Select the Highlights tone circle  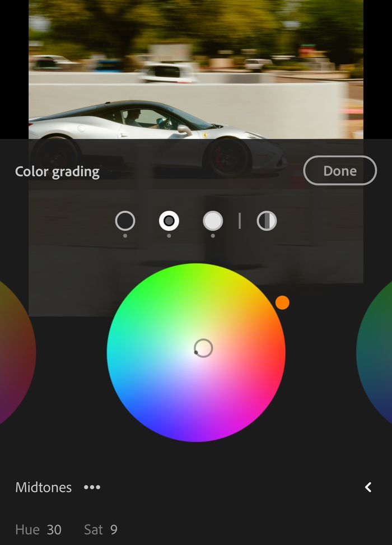pyautogui.click(x=213, y=221)
